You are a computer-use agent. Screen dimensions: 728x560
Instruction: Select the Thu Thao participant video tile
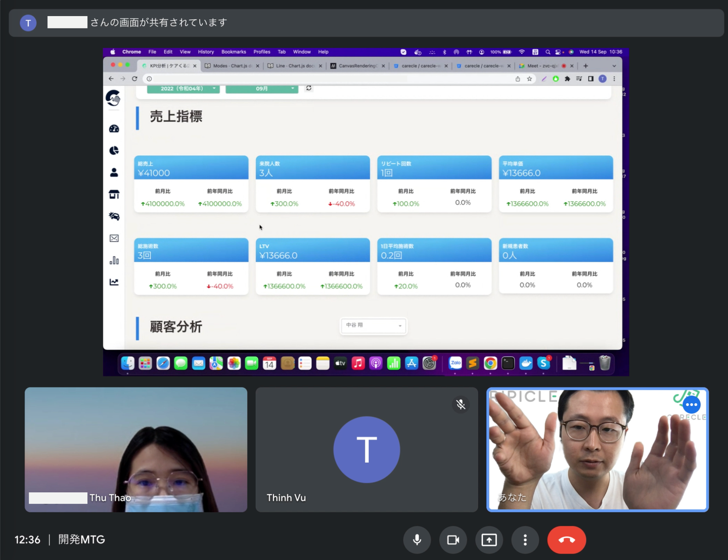pos(136,450)
